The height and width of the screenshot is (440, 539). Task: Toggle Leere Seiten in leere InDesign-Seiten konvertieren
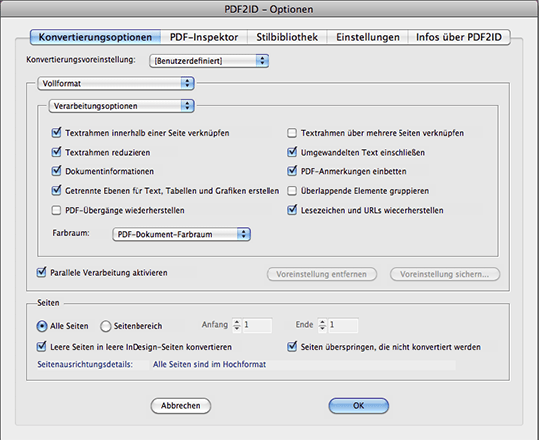point(41,346)
